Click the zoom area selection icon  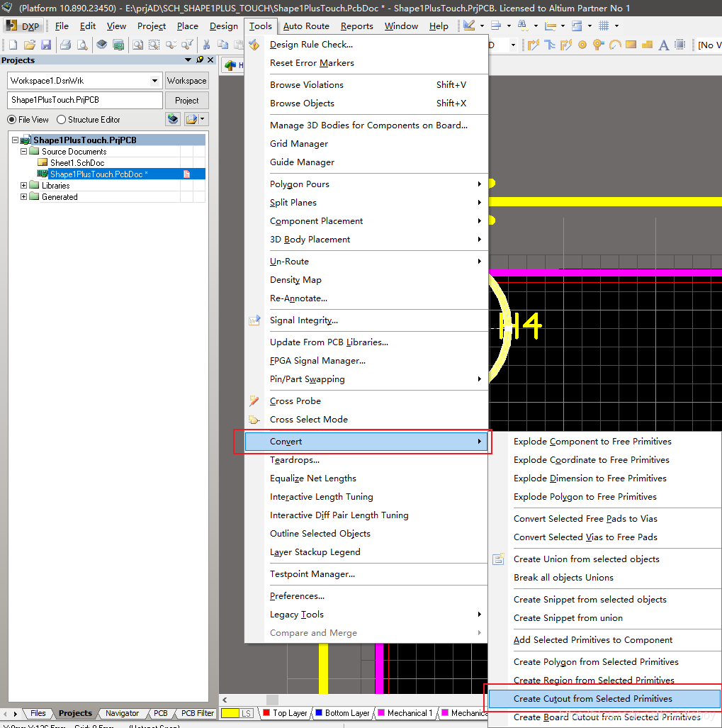(154, 45)
